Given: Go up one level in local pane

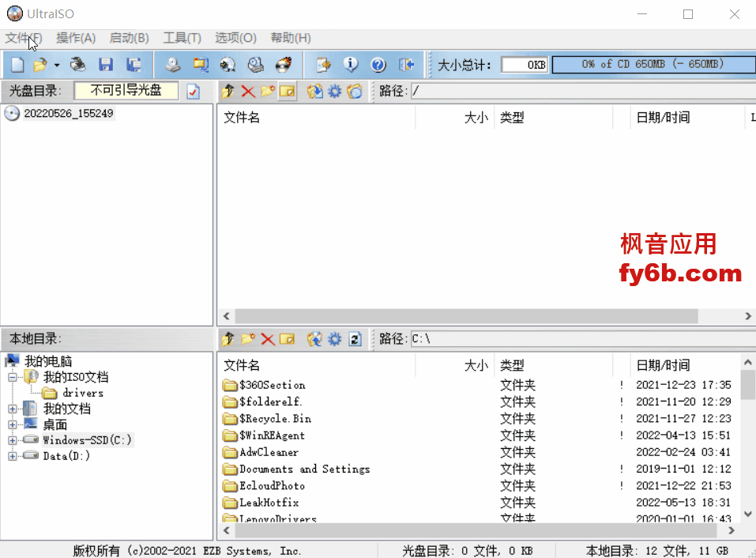Looking at the screenshot, I should (228, 339).
